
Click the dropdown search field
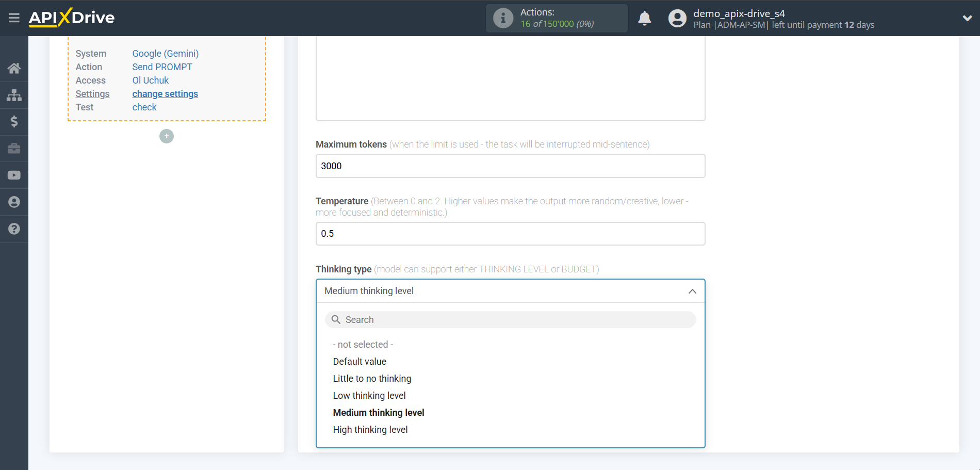pos(510,319)
